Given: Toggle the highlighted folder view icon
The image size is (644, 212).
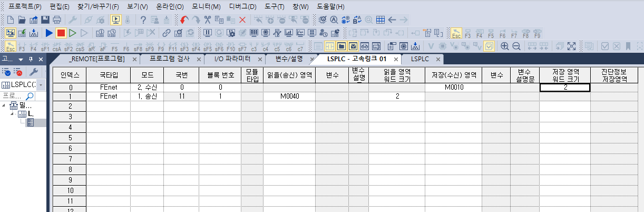Looking at the screenshot, I should pos(341,46).
